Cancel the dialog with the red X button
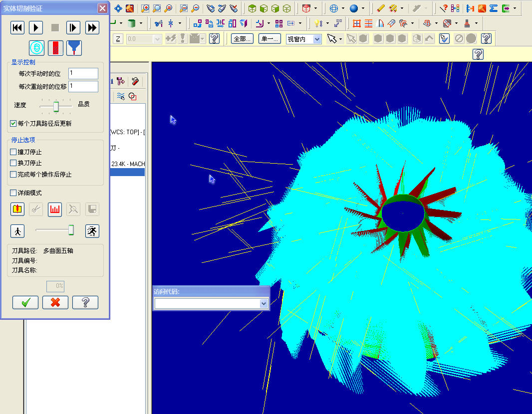The image size is (532, 414). click(55, 302)
